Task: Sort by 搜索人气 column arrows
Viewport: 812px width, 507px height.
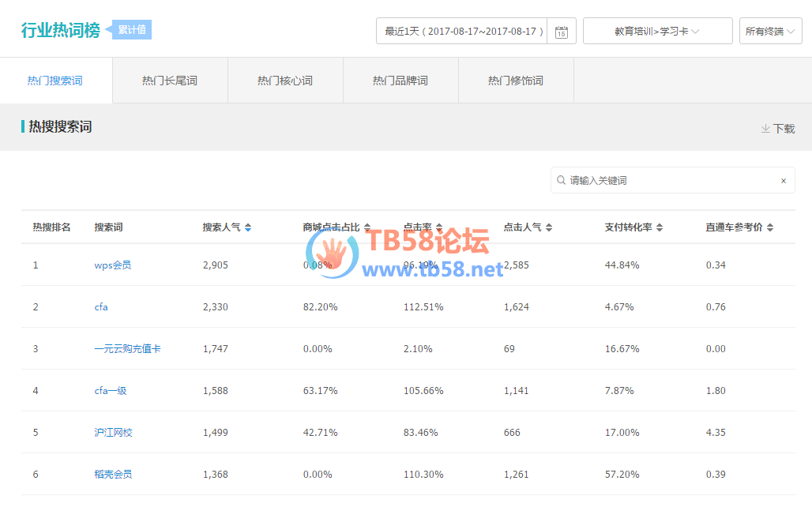Action: click(x=248, y=227)
